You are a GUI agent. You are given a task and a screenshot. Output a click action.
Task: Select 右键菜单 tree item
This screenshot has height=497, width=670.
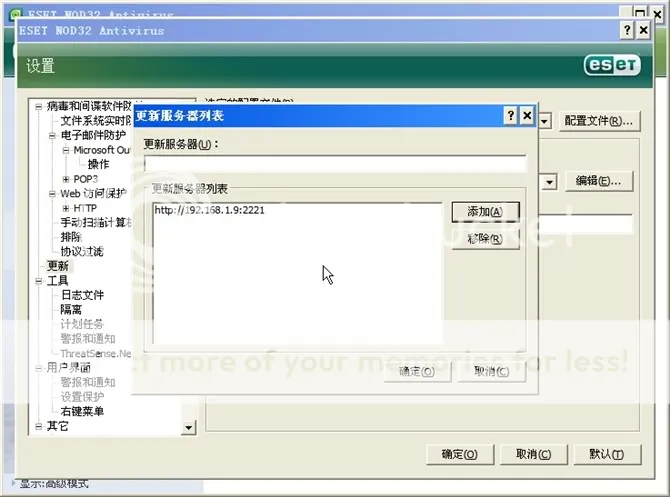point(82,411)
